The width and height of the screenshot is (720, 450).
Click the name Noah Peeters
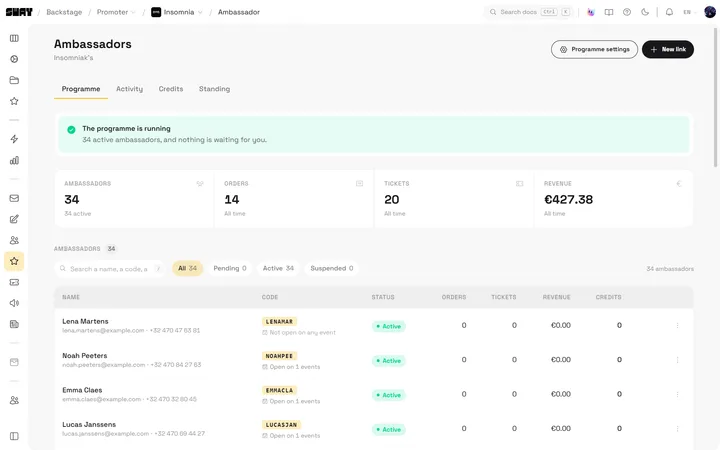click(84, 355)
